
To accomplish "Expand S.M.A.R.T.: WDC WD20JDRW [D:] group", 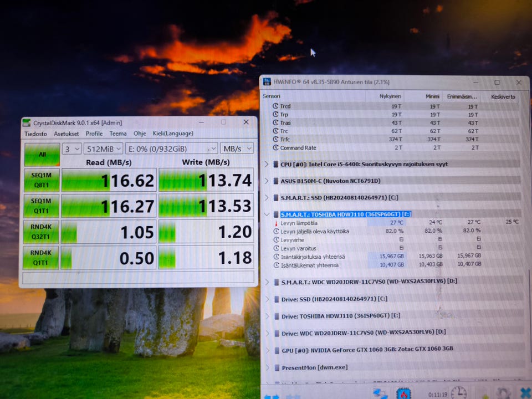I will pyautogui.click(x=267, y=282).
